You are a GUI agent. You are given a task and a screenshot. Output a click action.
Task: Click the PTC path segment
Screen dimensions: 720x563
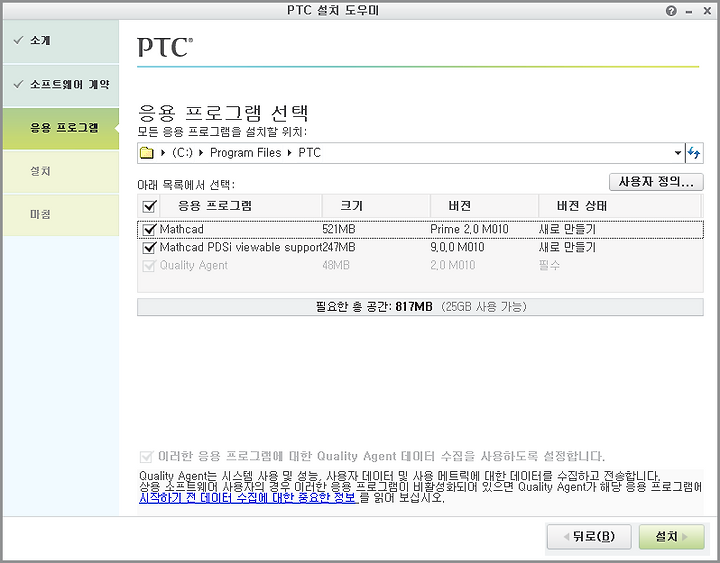309,152
